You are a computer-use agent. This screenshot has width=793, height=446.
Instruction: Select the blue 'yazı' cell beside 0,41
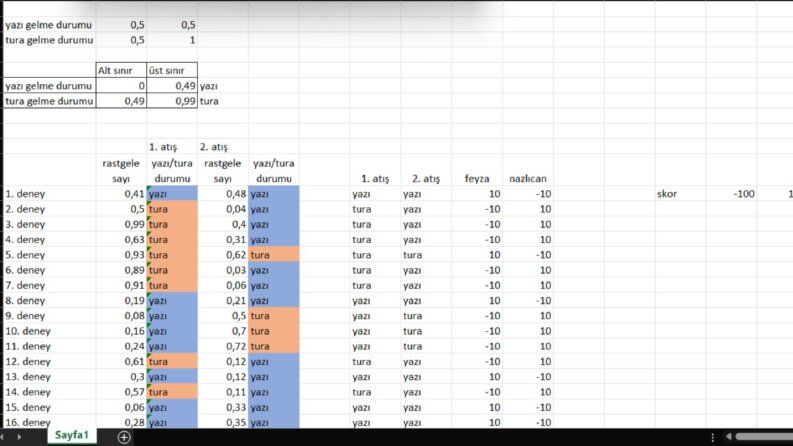[x=172, y=194]
